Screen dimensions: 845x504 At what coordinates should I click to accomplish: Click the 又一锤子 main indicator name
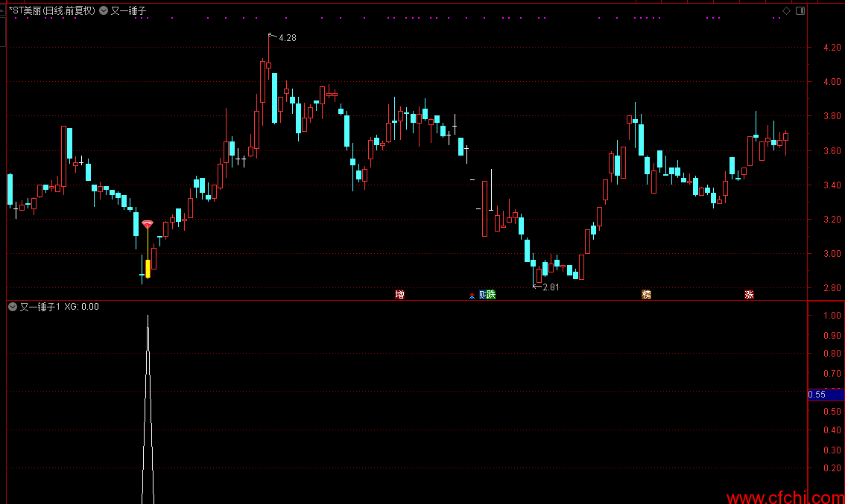pyautogui.click(x=128, y=10)
